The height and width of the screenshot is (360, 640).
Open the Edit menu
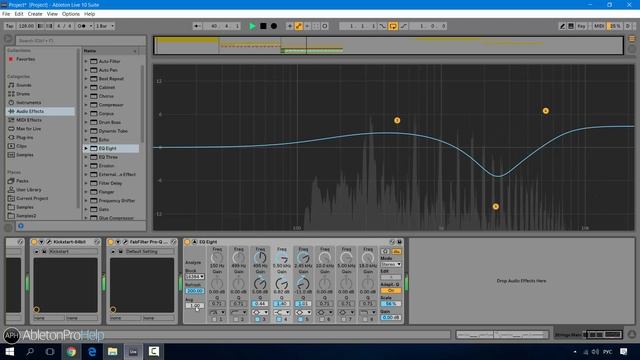[19, 14]
